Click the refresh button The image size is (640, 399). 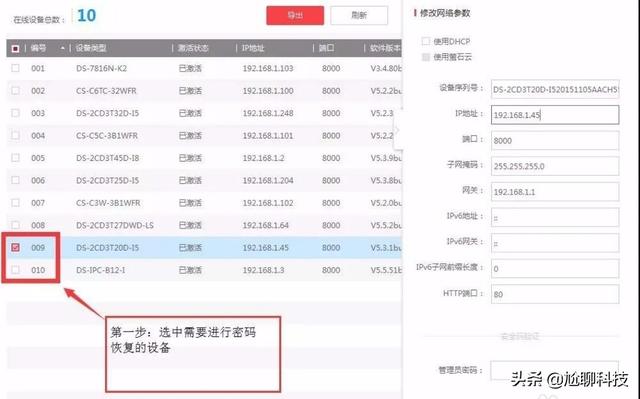(359, 16)
